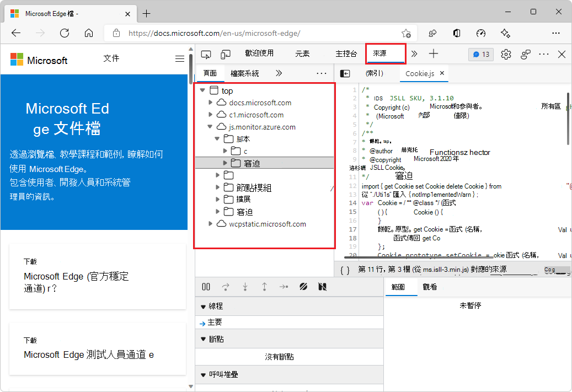The image size is (572, 392).
Task: Expand the docs.microsoft.com tree node
Action: click(210, 103)
